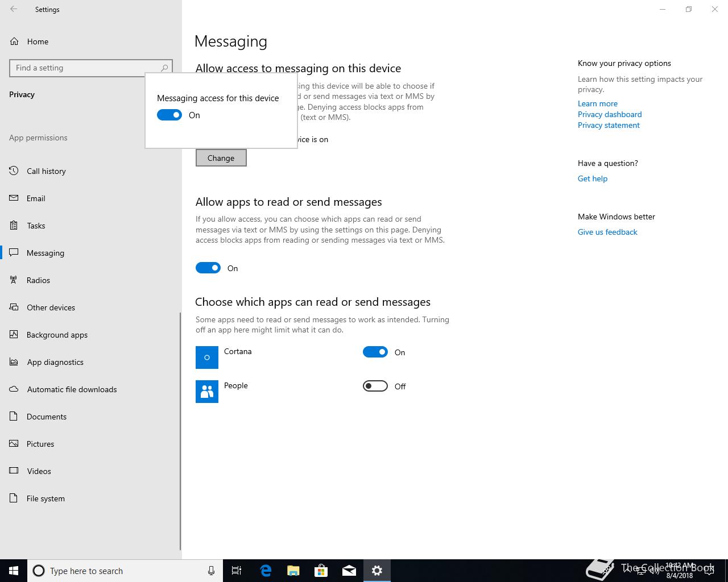Viewport: 728px width, 582px height.
Task: Click the Change button
Action: point(221,158)
